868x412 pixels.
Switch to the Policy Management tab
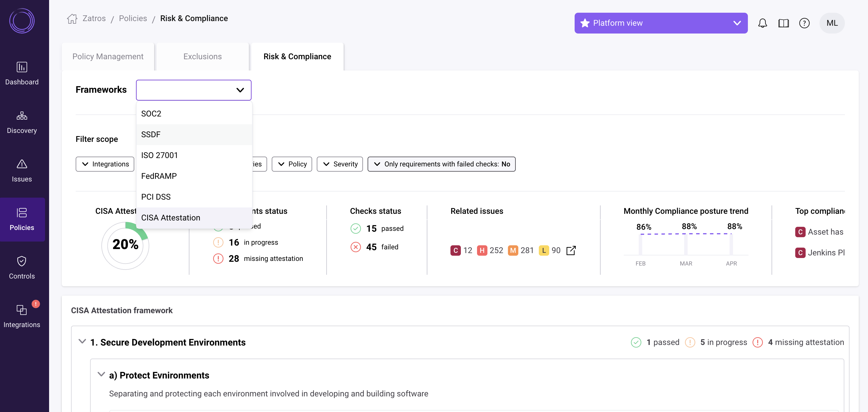pos(108,56)
